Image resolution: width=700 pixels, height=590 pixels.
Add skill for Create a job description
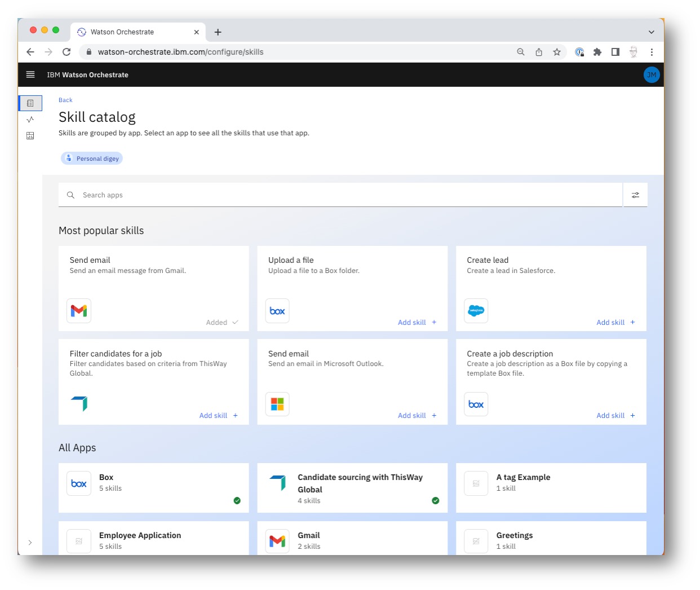(615, 415)
